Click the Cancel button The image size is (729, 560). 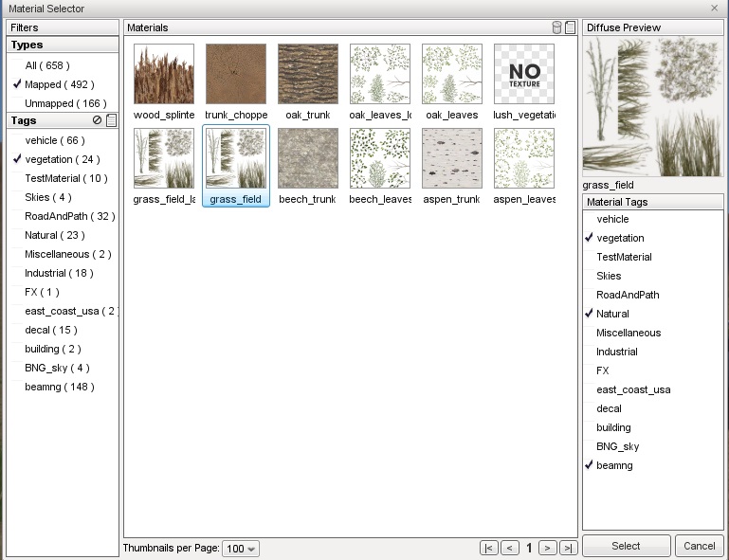[700, 546]
